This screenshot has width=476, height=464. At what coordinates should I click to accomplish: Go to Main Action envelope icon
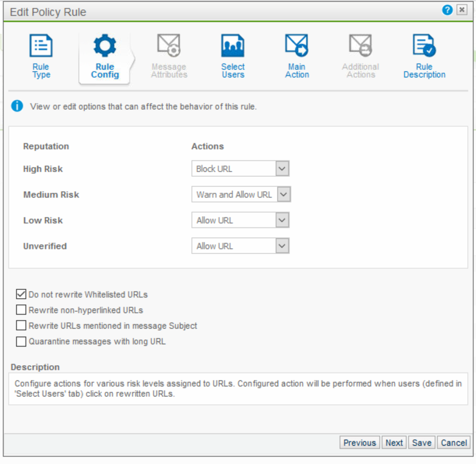(297, 46)
